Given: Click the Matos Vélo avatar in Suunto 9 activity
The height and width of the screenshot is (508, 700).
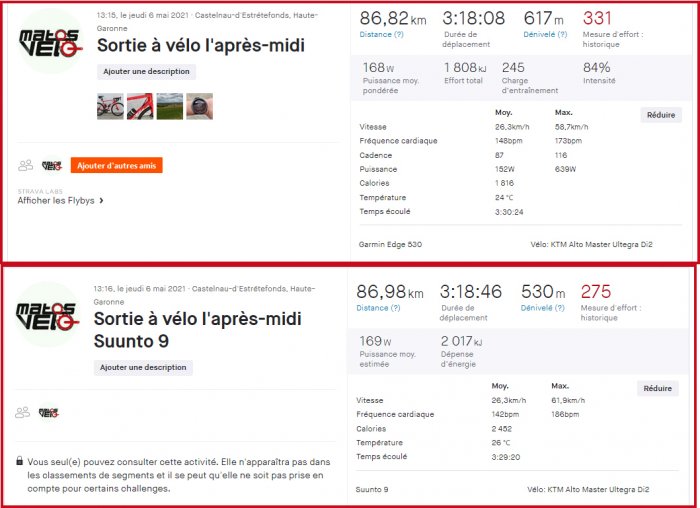Looking at the screenshot, I should point(48,315).
